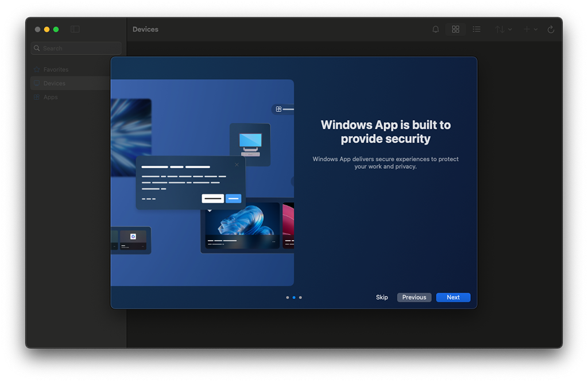Jump to the first onboarding page dot
Viewport: 588px width, 382px height.
(x=288, y=298)
